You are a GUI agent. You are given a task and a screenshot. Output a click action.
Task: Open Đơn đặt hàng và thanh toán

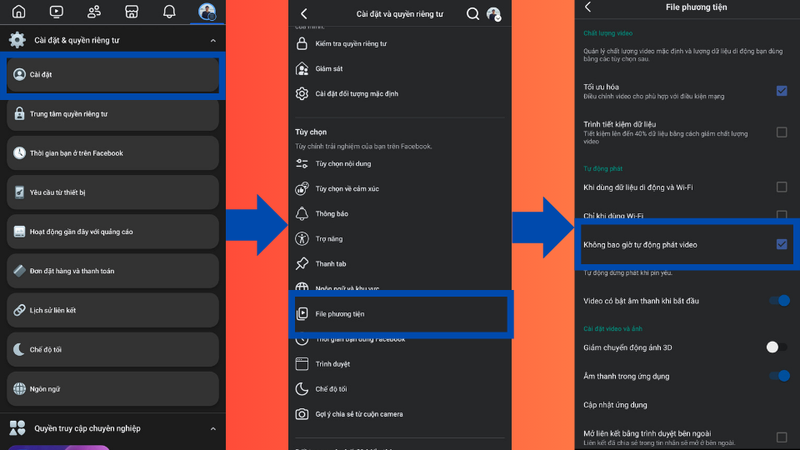pyautogui.click(x=113, y=271)
